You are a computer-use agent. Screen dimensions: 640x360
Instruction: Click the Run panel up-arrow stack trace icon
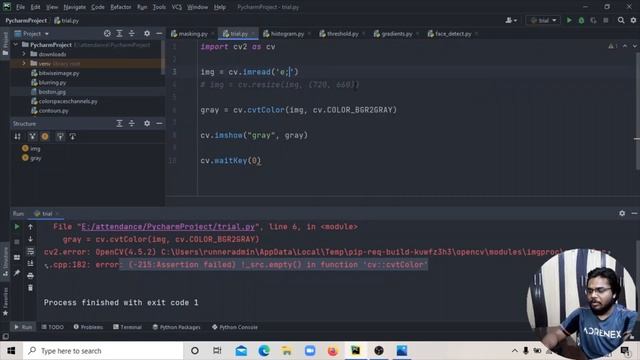coord(30,227)
